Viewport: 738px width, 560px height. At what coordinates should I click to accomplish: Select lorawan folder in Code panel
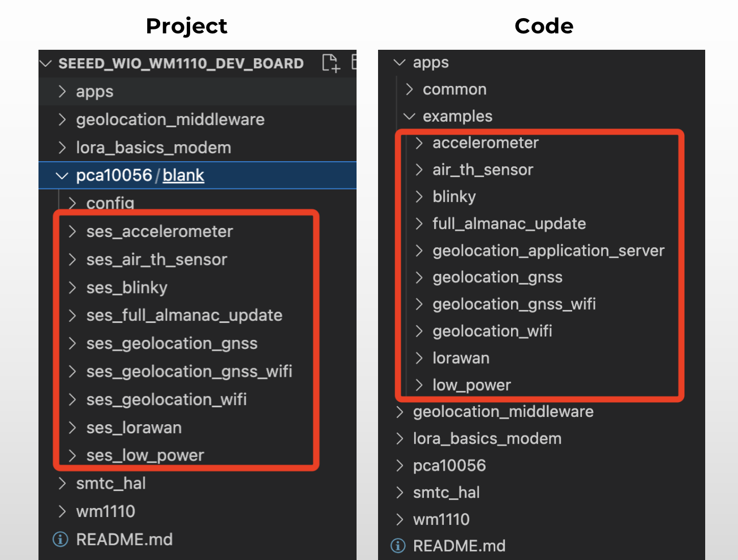(x=461, y=358)
